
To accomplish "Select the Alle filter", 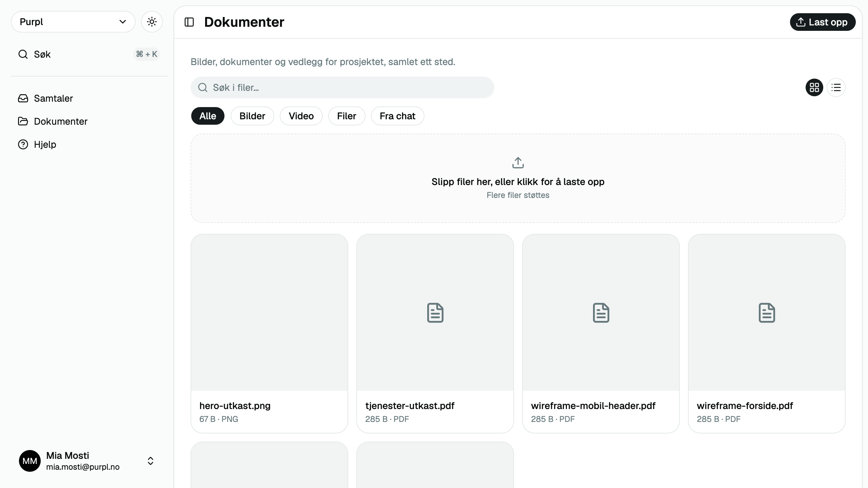I will pyautogui.click(x=208, y=116).
